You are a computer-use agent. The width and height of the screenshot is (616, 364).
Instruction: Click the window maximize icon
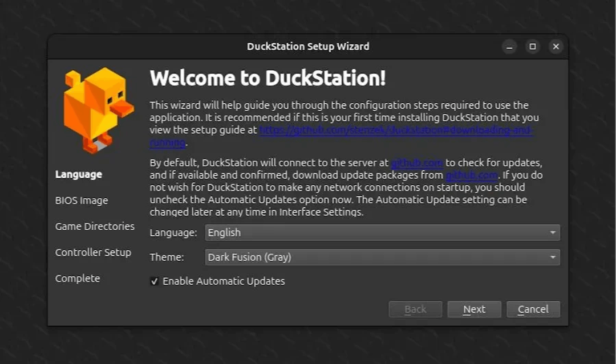coord(532,47)
